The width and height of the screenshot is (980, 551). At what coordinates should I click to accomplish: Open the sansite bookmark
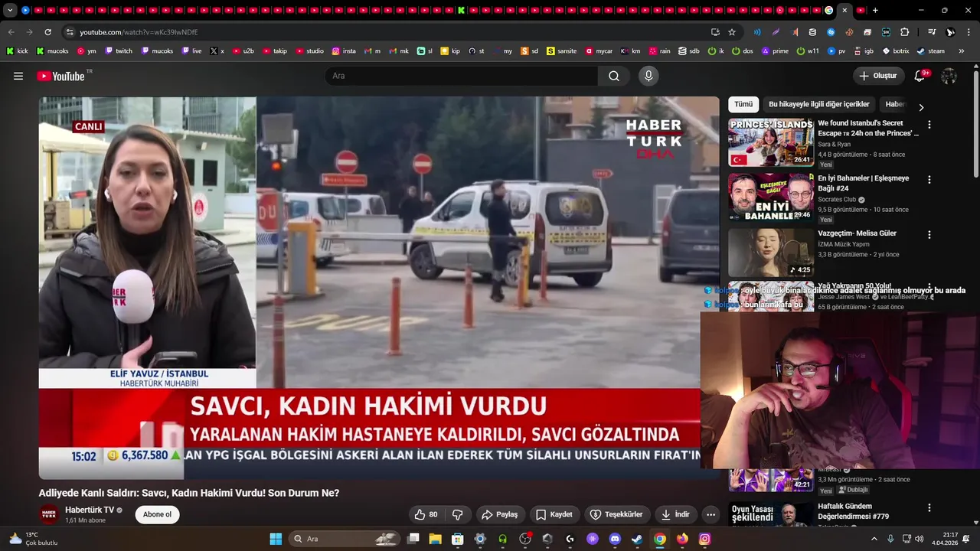click(561, 51)
